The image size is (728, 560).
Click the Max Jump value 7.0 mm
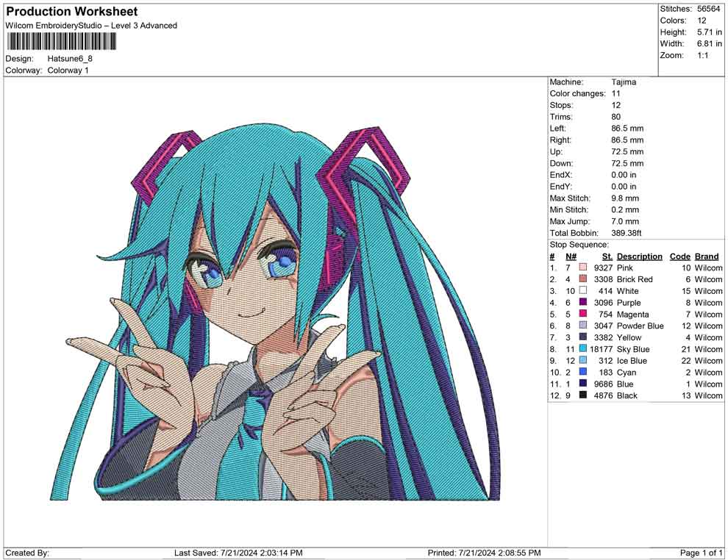[625, 221]
